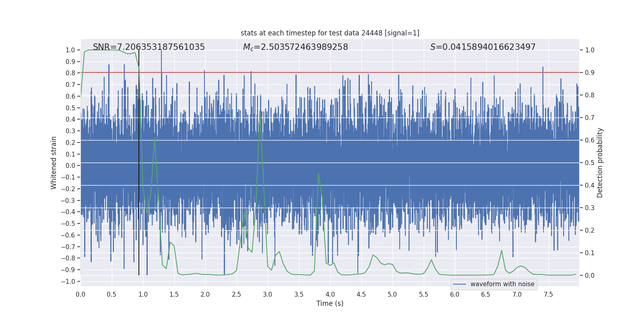The image size is (644, 322).
Task: Select the −1.0 tick on the Whitened strain axis
Action: (68, 281)
